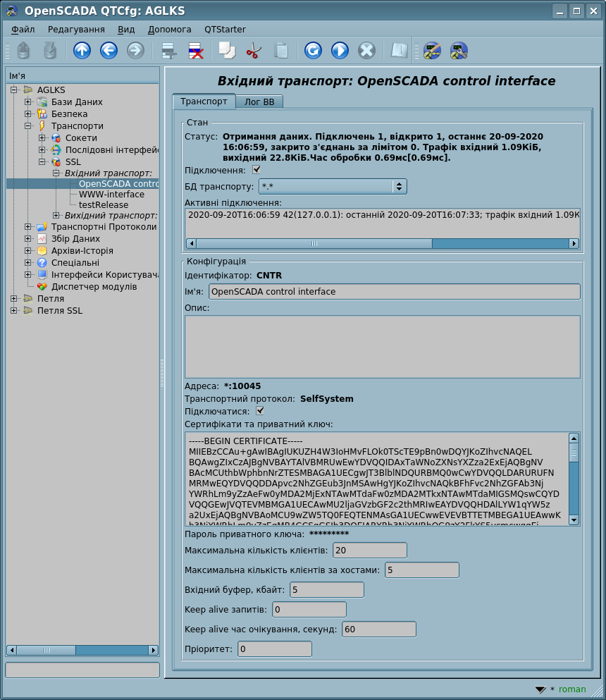Viewport: 606px width, 700px height.
Task: Click the Keep alive час очікування field
Action: coord(379,629)
